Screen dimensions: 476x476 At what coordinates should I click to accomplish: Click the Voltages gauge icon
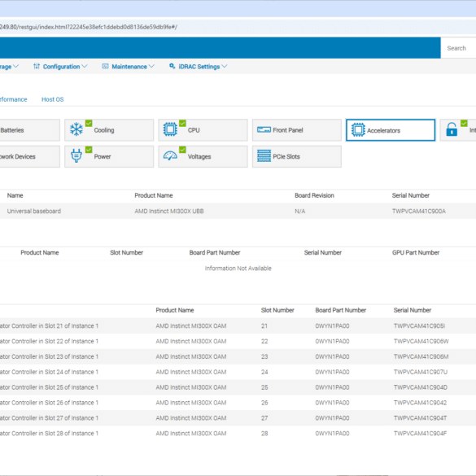click(x=170, y=156)
